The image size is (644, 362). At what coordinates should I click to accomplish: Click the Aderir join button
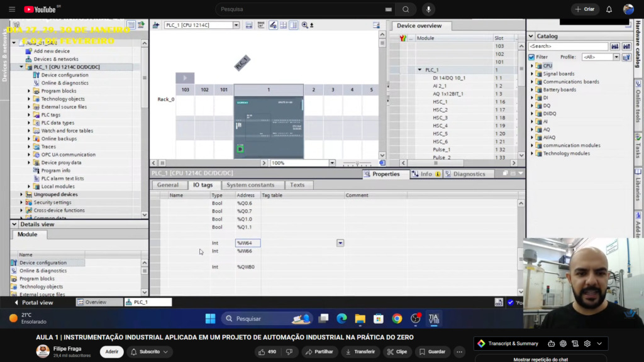(x=112, y=352)
